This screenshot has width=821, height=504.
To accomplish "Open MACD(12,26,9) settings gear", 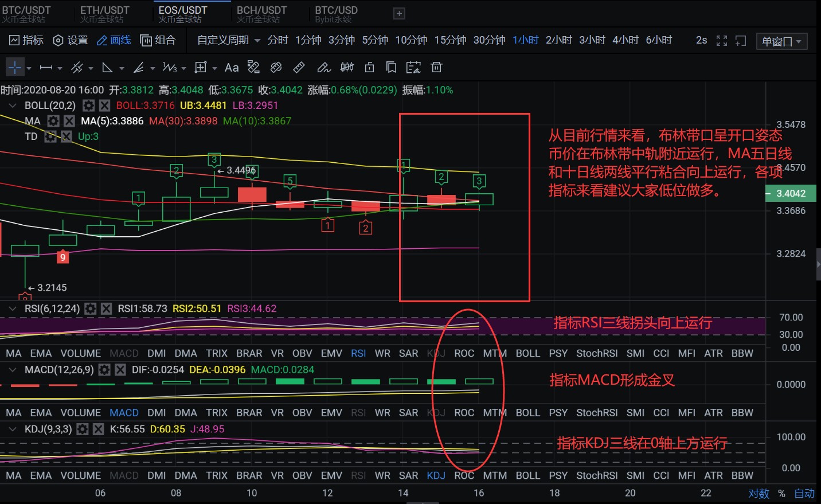I will click(x=104, y=370).
